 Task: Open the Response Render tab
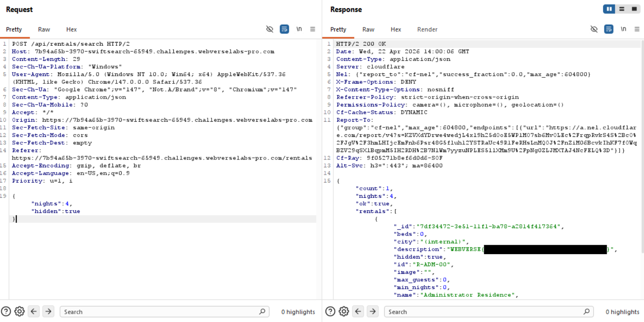coord(427,30)
